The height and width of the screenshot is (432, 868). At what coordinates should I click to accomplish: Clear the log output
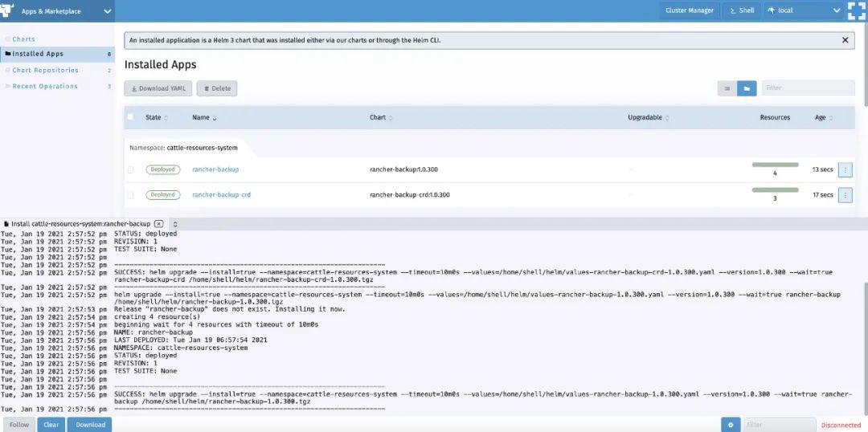[51, 425]
